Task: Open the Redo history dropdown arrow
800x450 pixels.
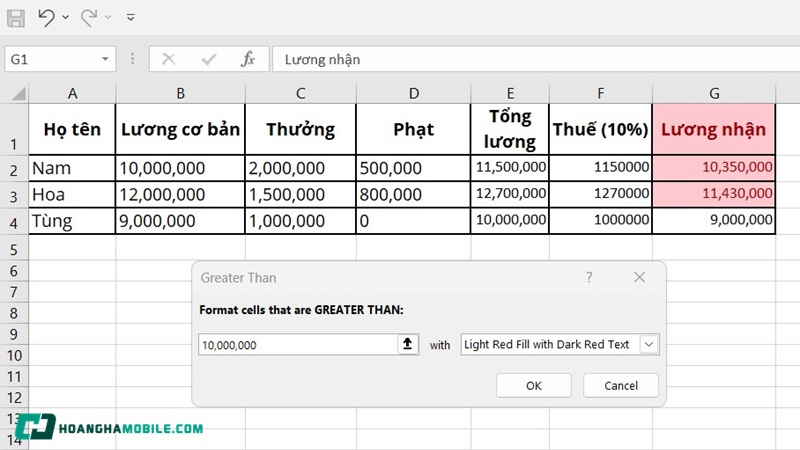Action: tap(108, 17)
